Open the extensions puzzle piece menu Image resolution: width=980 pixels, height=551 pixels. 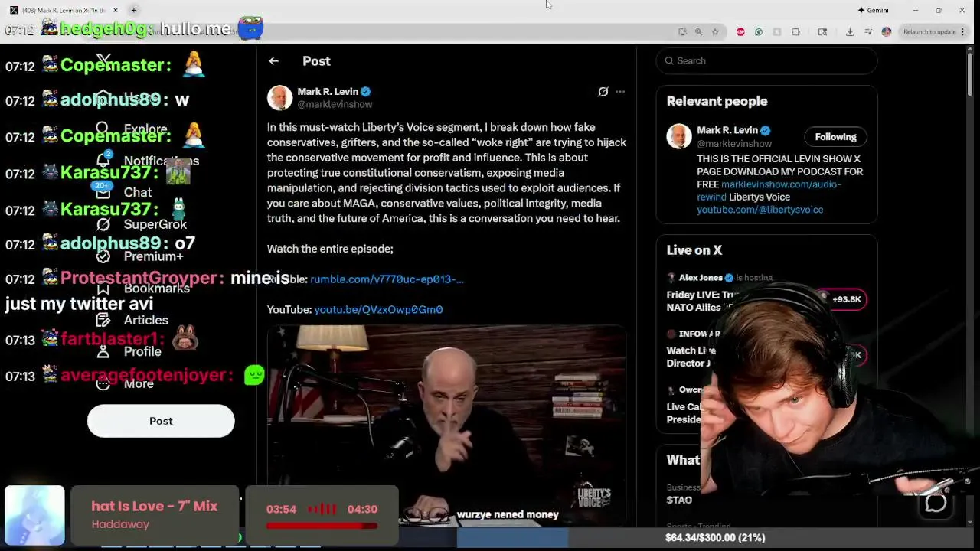coord(795,32)
